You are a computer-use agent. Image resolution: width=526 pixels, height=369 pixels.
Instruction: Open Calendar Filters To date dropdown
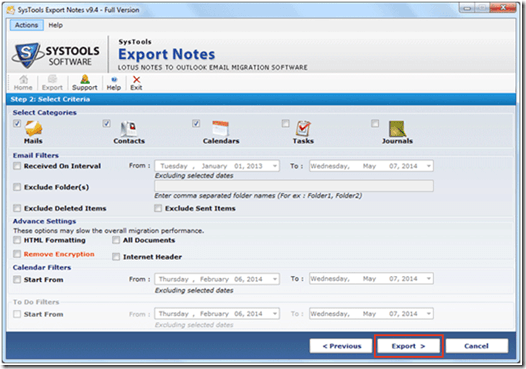coord(429,279)
